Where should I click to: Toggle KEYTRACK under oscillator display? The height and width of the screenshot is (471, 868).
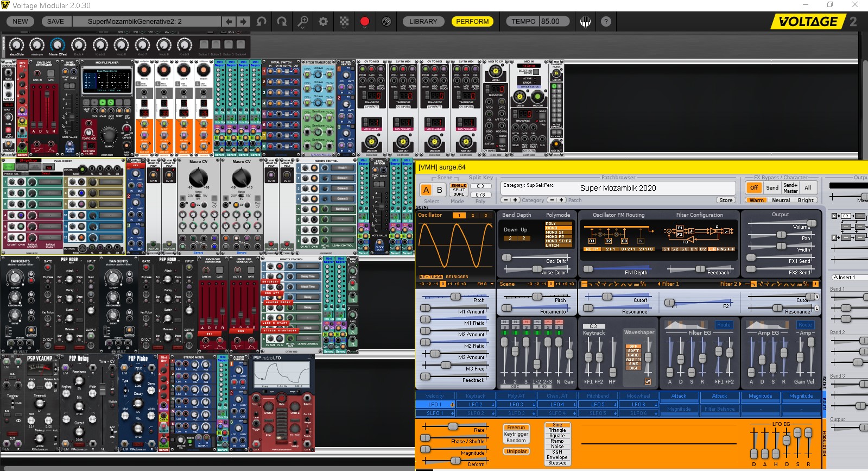(431, 277)
